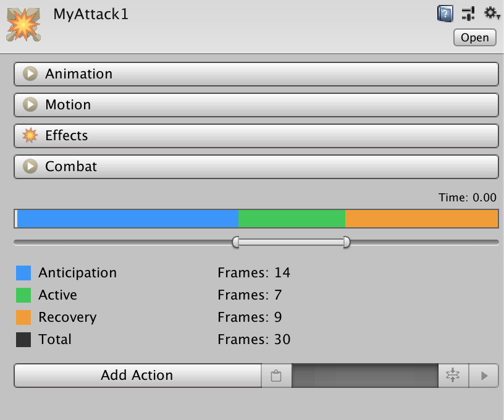Click the Open button

click(x=475, y=38)
